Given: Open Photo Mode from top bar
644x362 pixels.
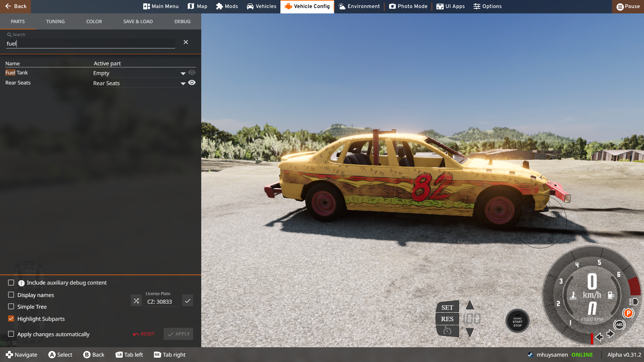Looking at the screenshot, I should point(408,6).
